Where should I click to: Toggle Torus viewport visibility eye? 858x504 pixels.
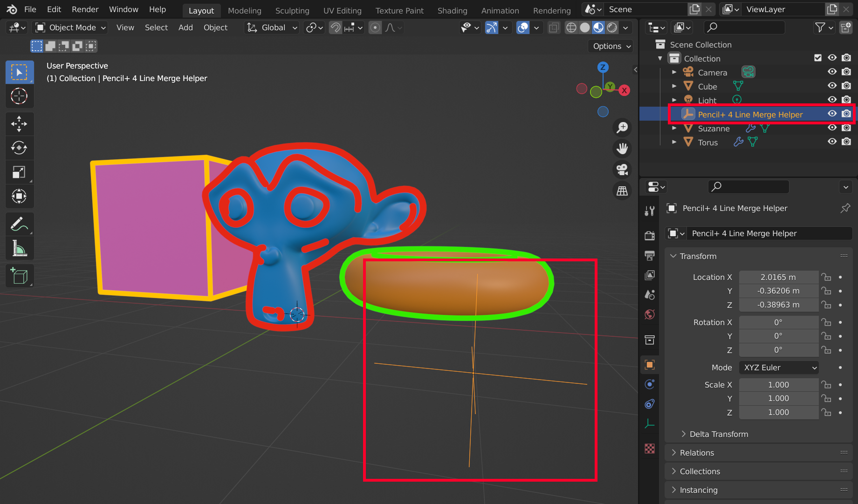[x=832, y=142]
